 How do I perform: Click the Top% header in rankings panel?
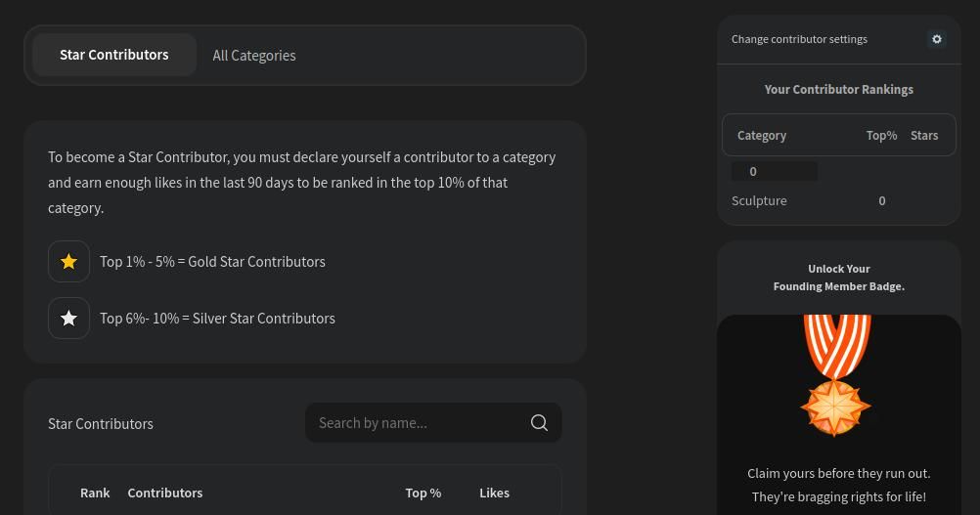tap(881, 136)
